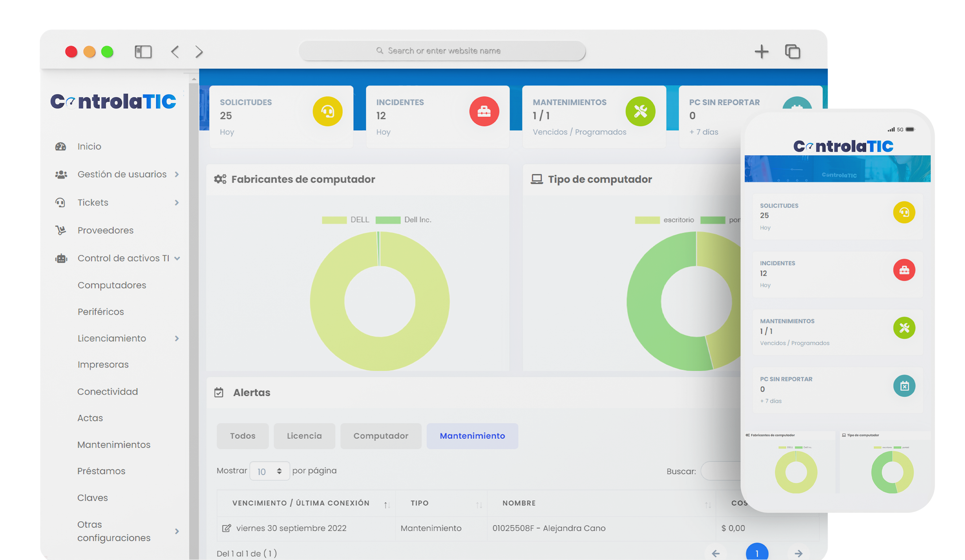This screenshot has height=560, width=965.
Task: Click the Tickets headset sidebar icon
Action: 61,203
